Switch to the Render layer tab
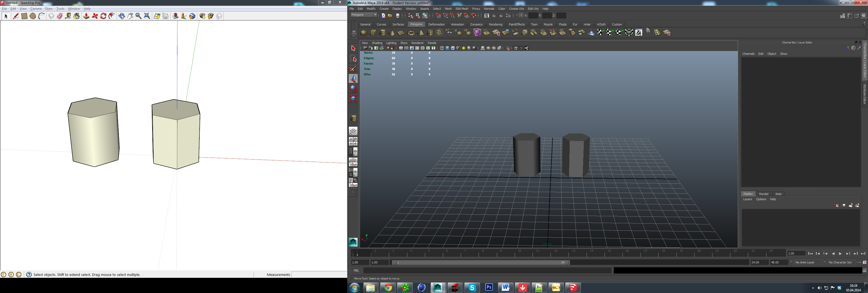The width and height of the screenshot is (868, 293). (x=764, y=194)
